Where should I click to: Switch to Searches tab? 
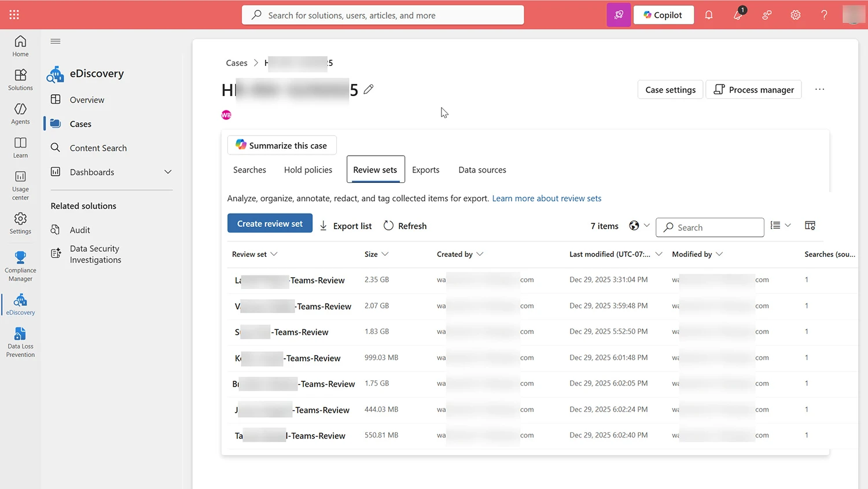pyautogui.click(x=249, y=170)
